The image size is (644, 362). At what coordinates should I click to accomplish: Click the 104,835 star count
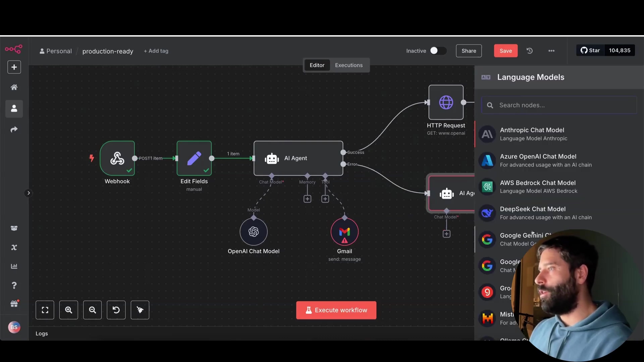click(x=620, y=50)
